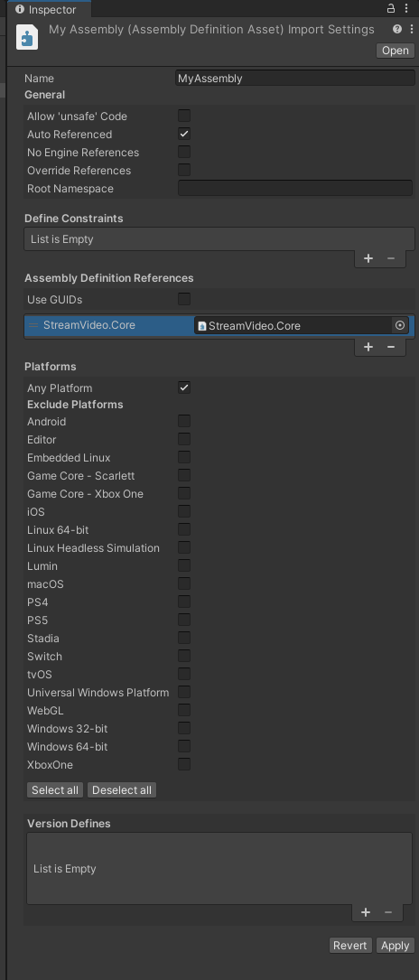Tick the PS5 checkbox
The image size is (419, 980).
tap(184, 620)
